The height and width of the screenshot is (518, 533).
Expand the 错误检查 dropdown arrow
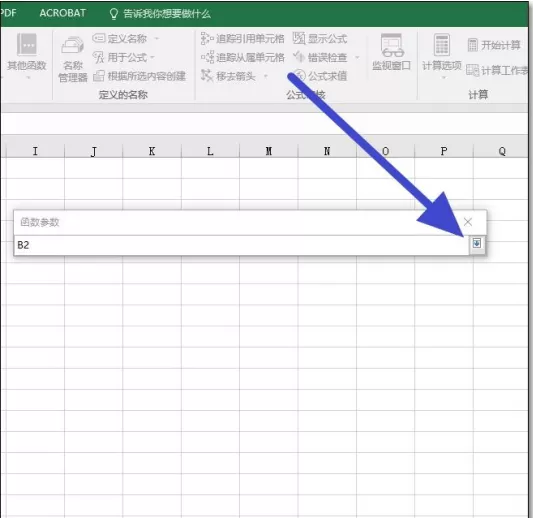click(357, 57)
